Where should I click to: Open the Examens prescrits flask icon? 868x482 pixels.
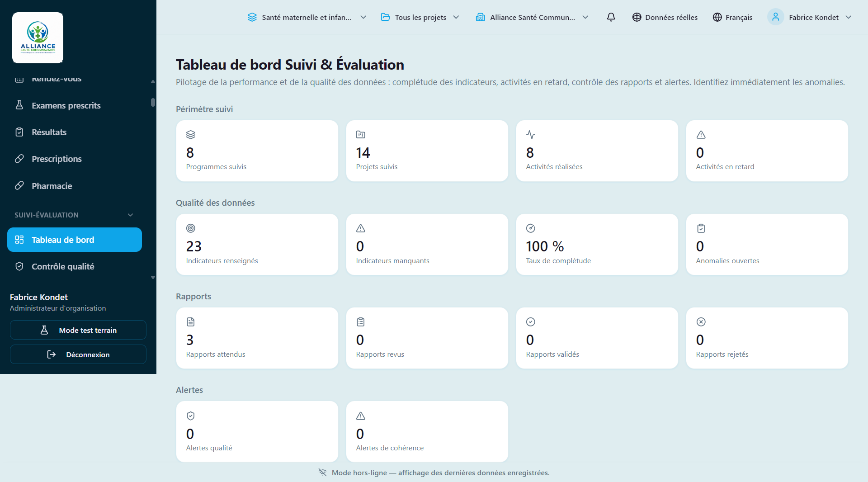coord(19,105)
